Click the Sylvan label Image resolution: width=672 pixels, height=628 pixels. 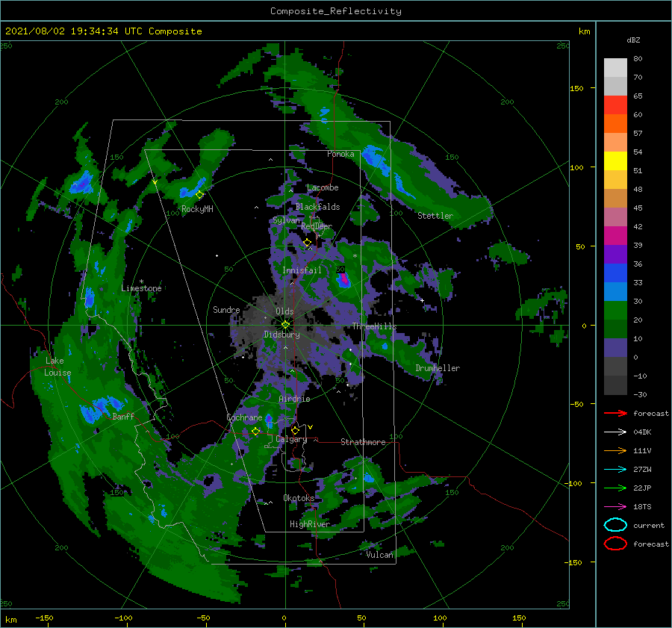click(x=286, y=221)
